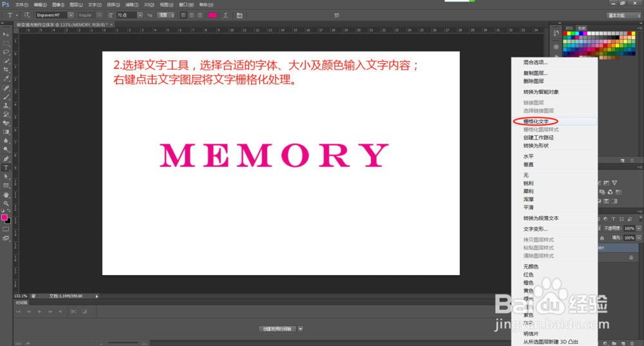Play the timeline
The height and width of the screenshot is (346, 644).
39,311
